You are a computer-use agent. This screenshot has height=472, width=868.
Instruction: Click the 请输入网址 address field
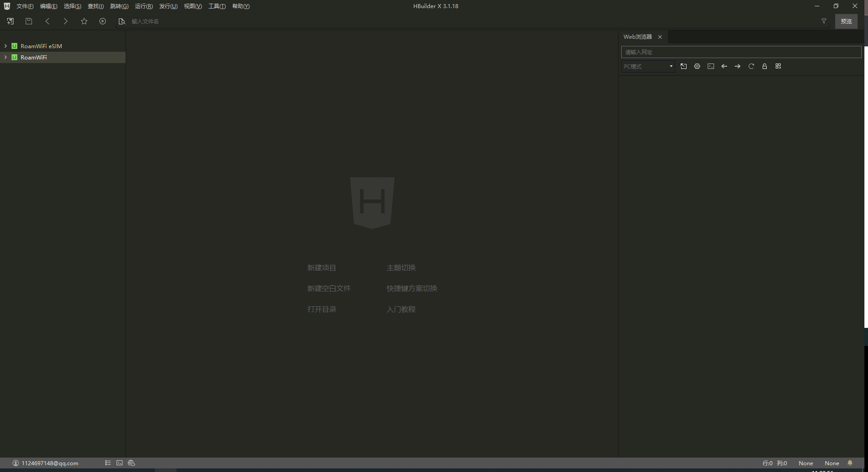741,52
